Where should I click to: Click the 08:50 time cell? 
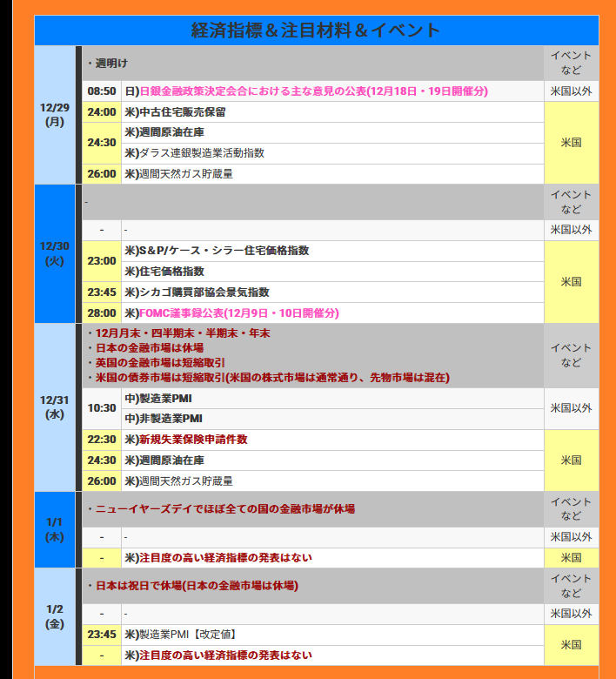[x=102, y=91]
